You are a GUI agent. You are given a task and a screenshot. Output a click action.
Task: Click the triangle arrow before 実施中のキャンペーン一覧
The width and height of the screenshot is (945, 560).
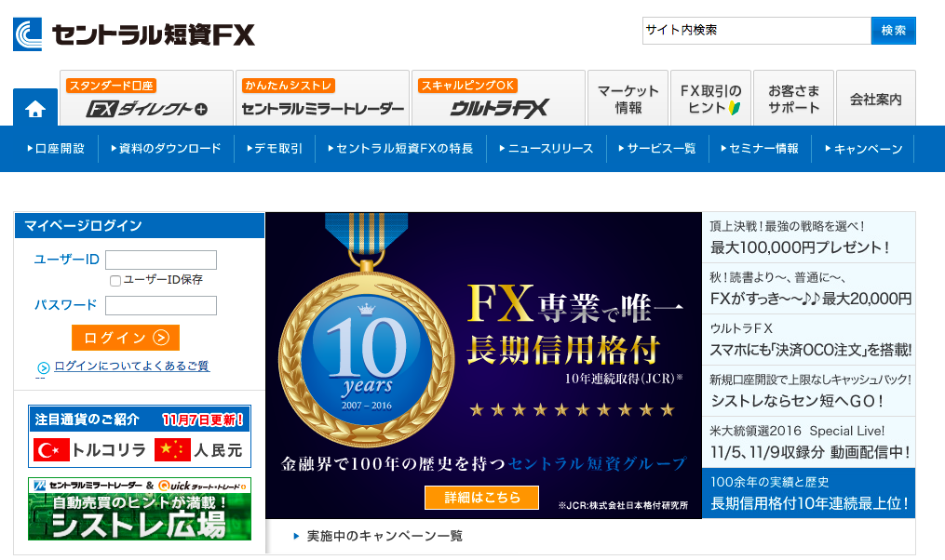click(x=296, y=536)
